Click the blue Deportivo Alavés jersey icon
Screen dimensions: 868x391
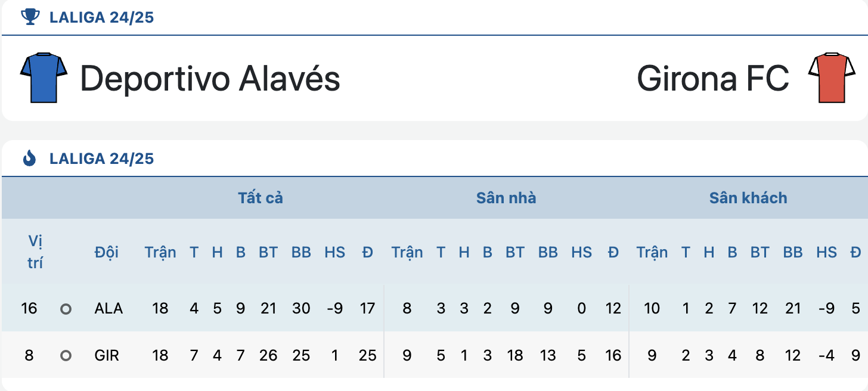(44, 77)
